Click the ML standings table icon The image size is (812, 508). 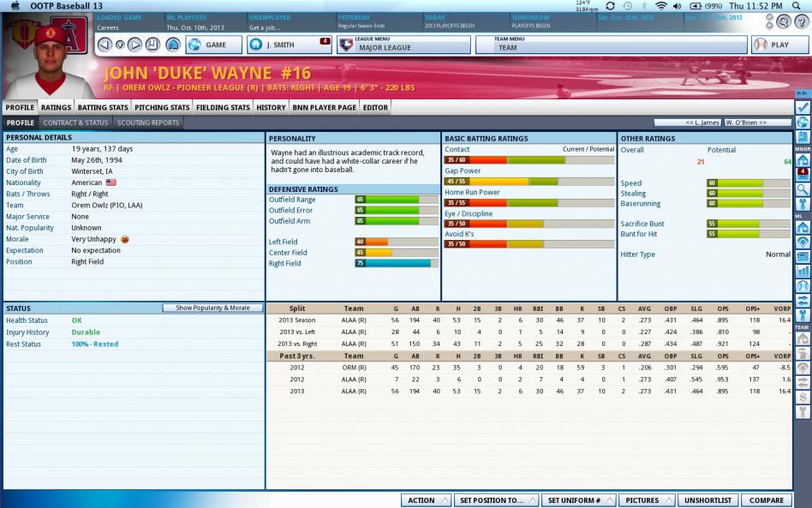(x=803, y=257)
